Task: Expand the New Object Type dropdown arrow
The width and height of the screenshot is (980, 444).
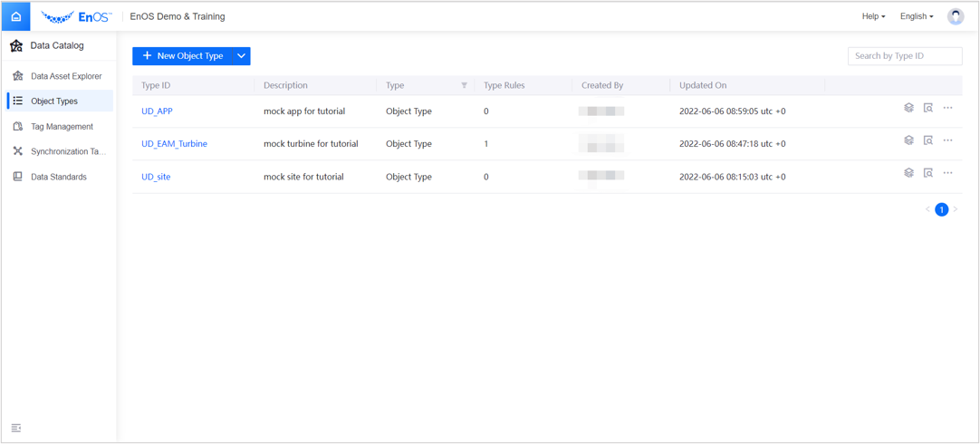Action: 241,56
